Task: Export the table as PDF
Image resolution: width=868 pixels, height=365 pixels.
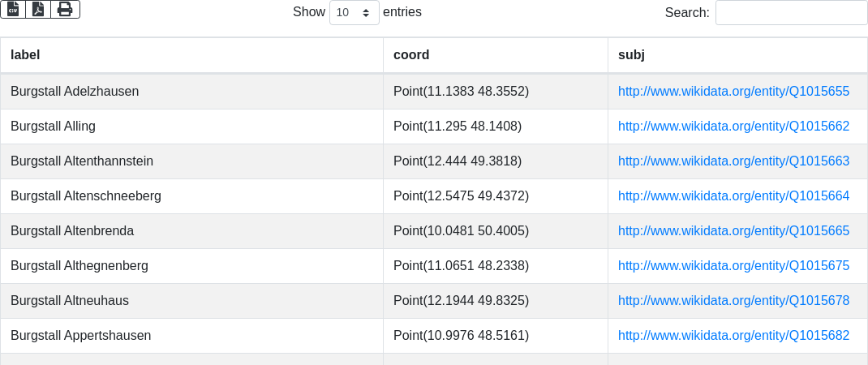Action: [x=38, y=9]
